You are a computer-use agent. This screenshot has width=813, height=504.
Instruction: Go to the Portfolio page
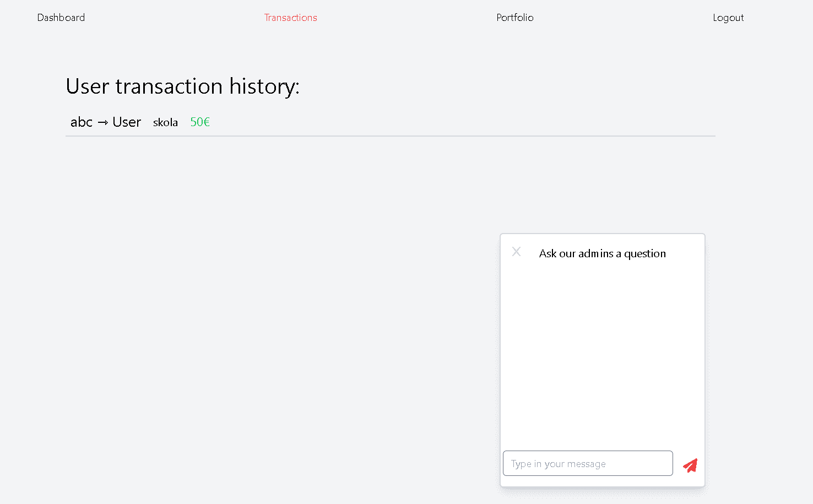click(x=514, y=18)
